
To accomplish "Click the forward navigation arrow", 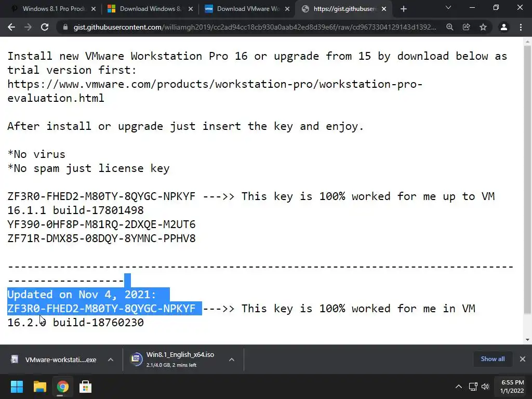I will pyautogui.click(x=28, y=27).
